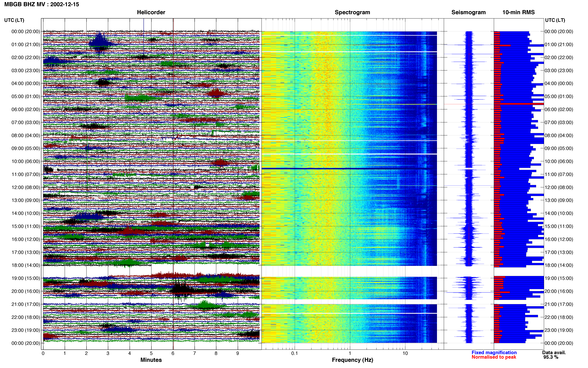Click the 2 tick on the Minutes axis
Viewport: 588px width, 368px height.
pyautogui.click(x=86, y=353)
